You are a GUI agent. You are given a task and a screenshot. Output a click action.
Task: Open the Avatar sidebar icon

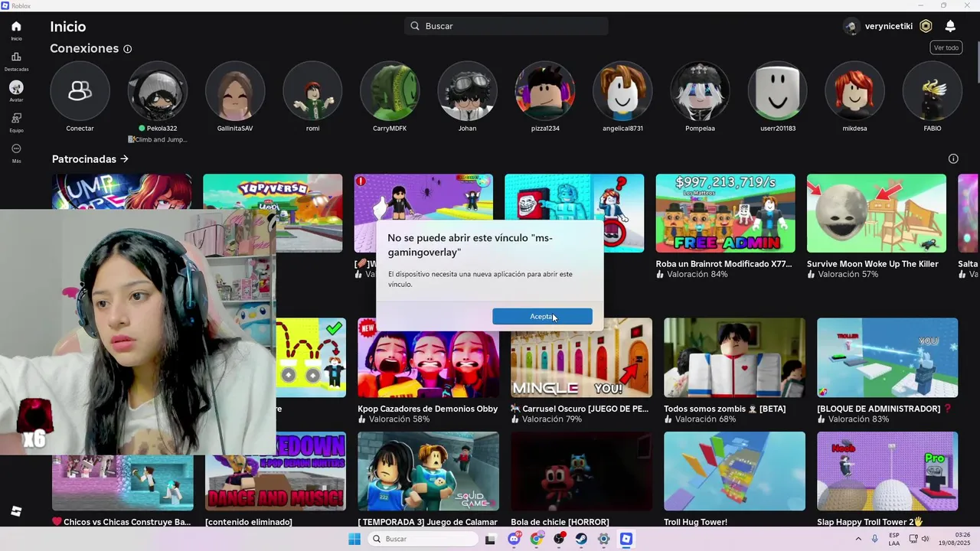click(16, 87)
